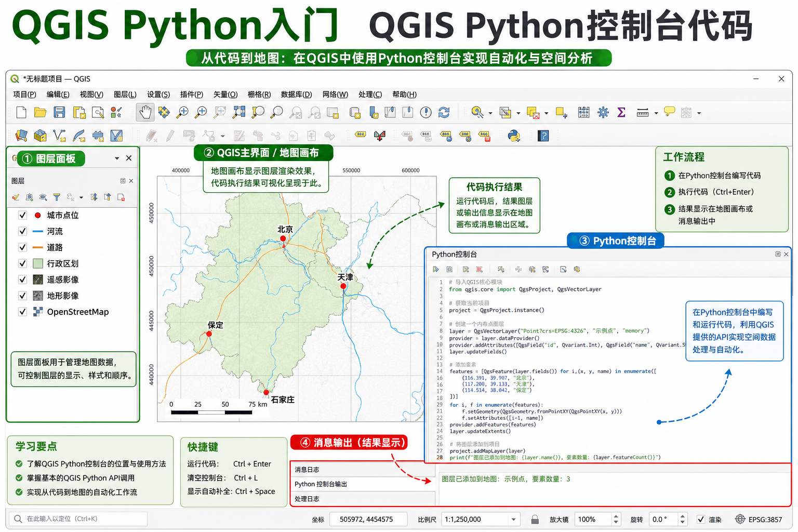Click the filter legend funnel icon in Layers panel

(57, 197)
